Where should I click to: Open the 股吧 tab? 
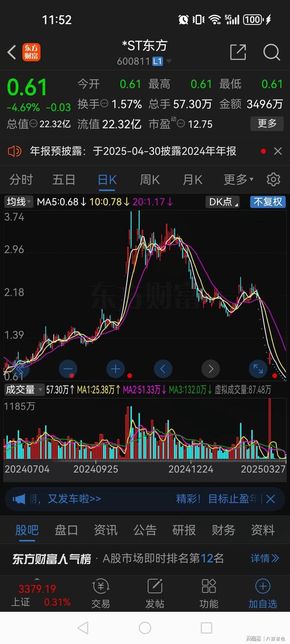(27, 530)
